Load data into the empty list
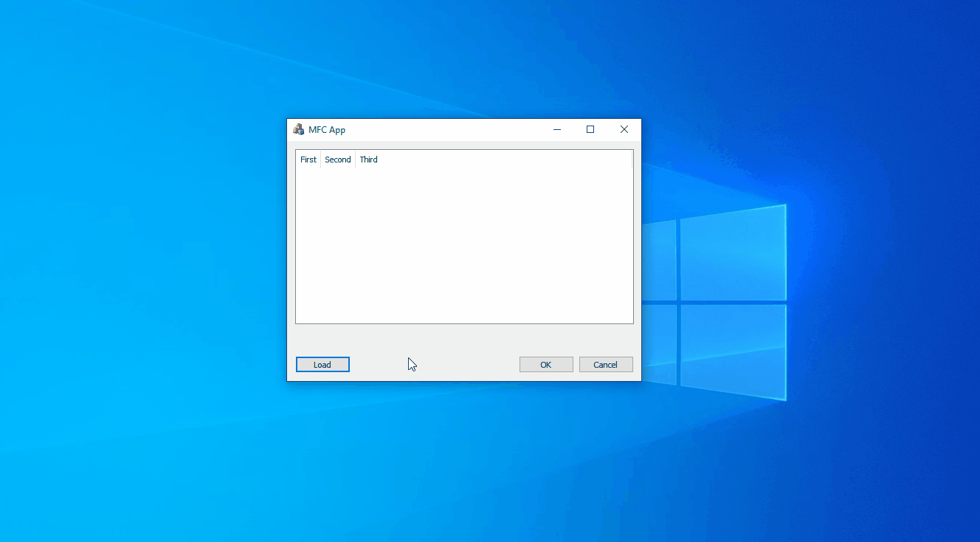This screenshot has width=980, height=542. point(322,364)
